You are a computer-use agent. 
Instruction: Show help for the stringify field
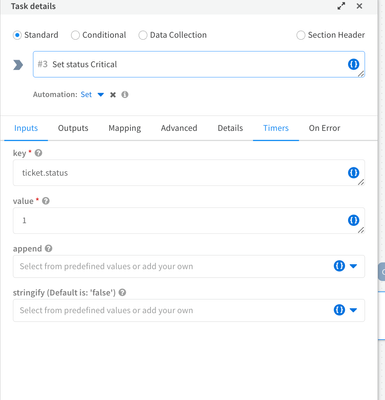[122, 293]
